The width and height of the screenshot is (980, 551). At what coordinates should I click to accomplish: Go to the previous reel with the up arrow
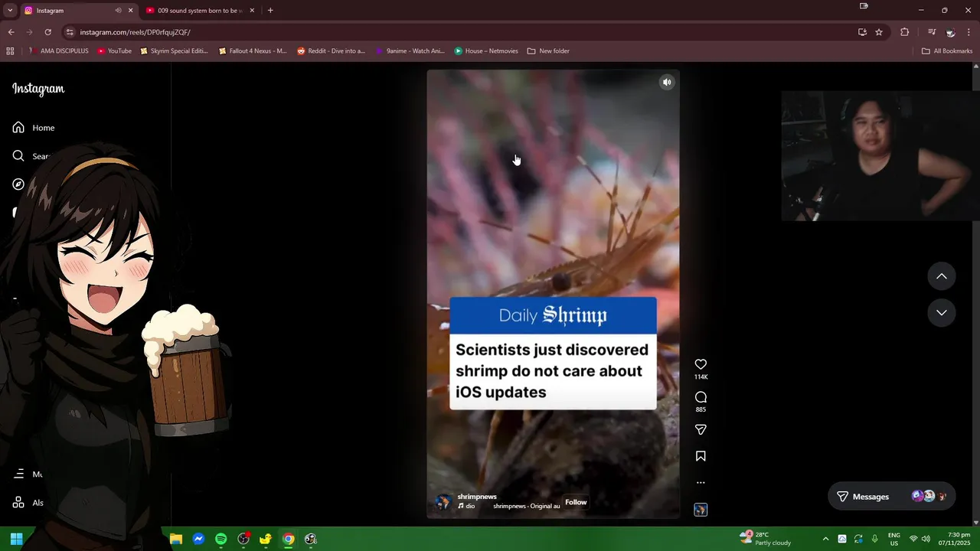942,276
